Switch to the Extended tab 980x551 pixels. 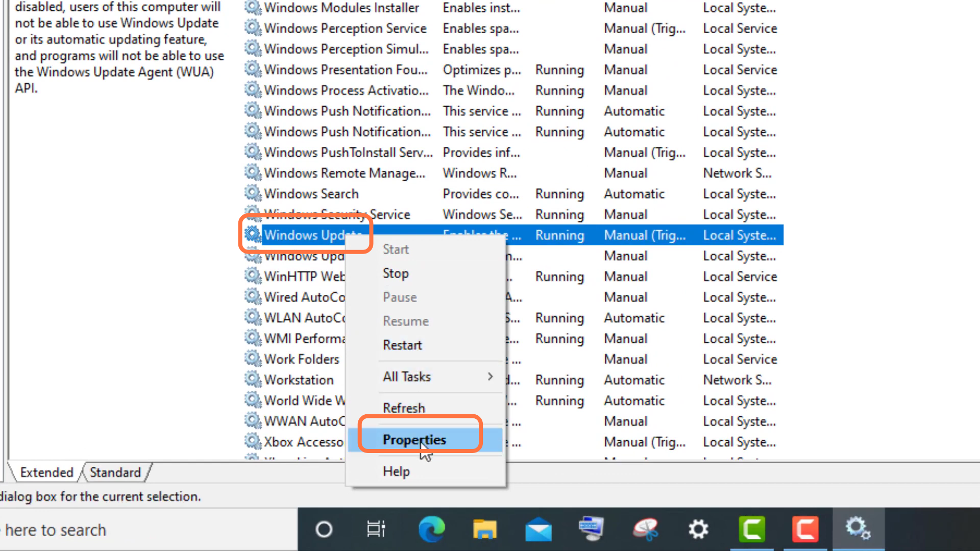click(x=46, y=472)
